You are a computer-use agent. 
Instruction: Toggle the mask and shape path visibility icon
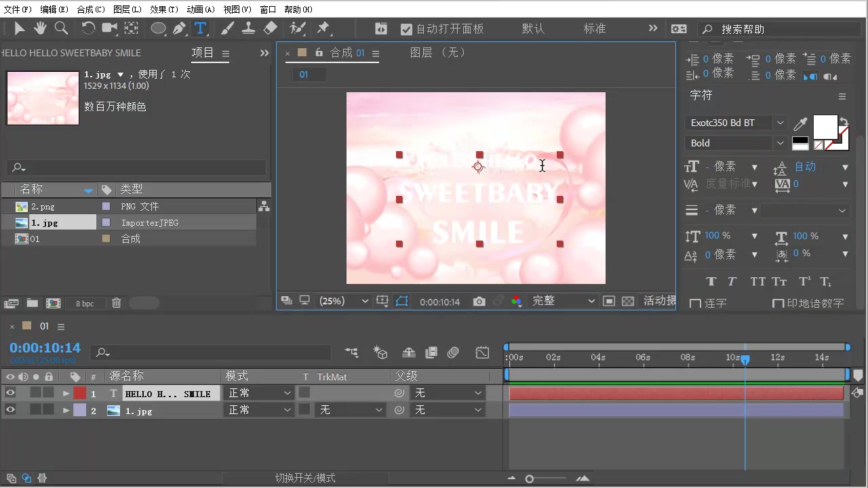click(402, 302)
